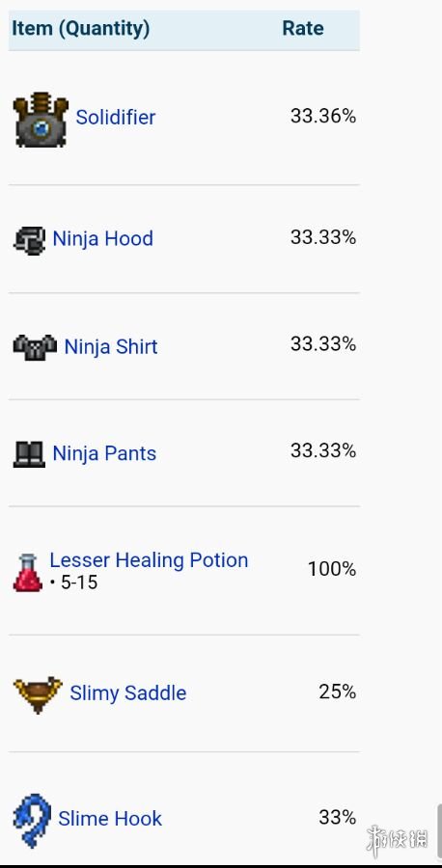
Task: Click the Ninja Shirt armor icon
Action: tap(35, 347)
